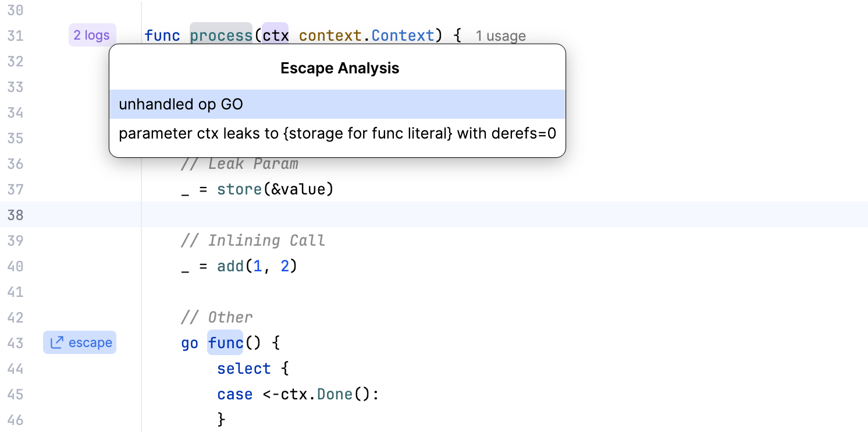The image size is (868, 432).
Task: Click the Done method call on line 45
Action: (335, 394)
